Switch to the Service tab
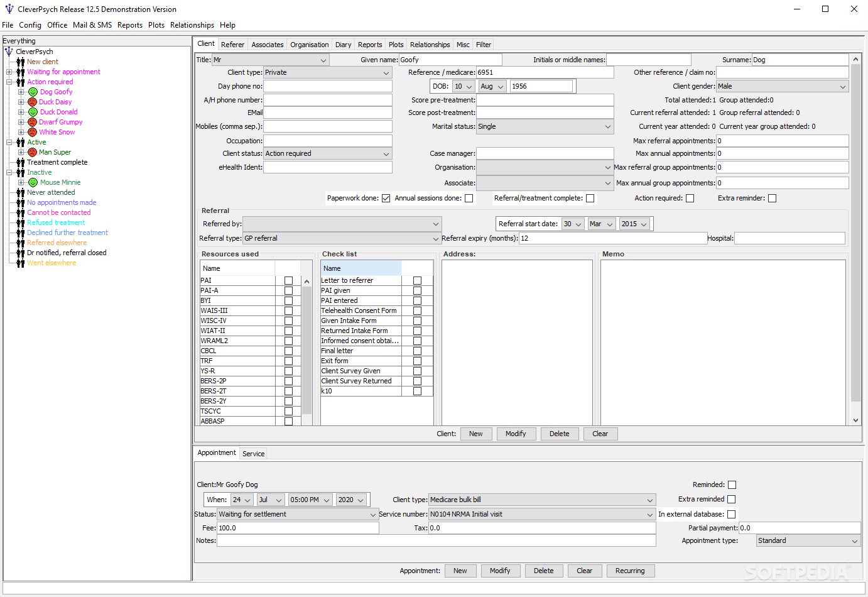This screenshot has height=597, width=868. point(254,454)
